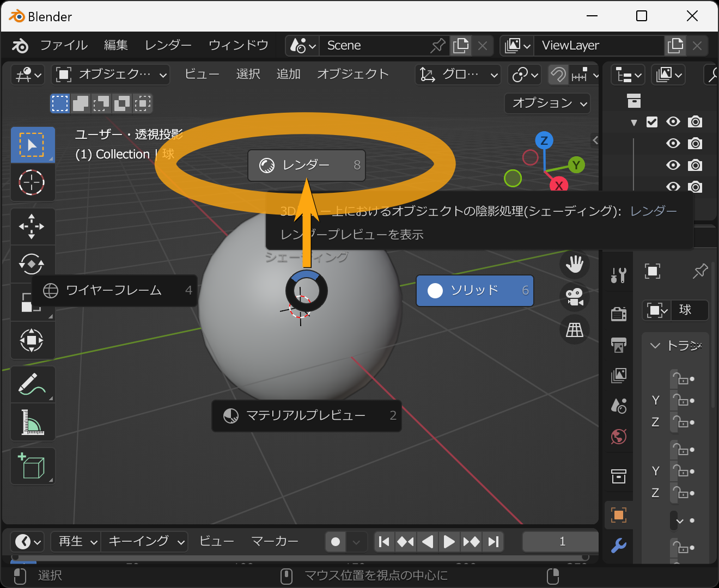Click the Z axis gizmo
The image size is (719, 588).
click(x=544, y=140)
